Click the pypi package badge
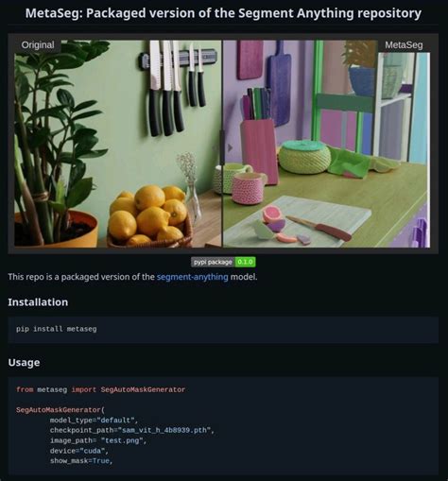The width and height of the screenshot is (448, 481). (x=213, y=262)
